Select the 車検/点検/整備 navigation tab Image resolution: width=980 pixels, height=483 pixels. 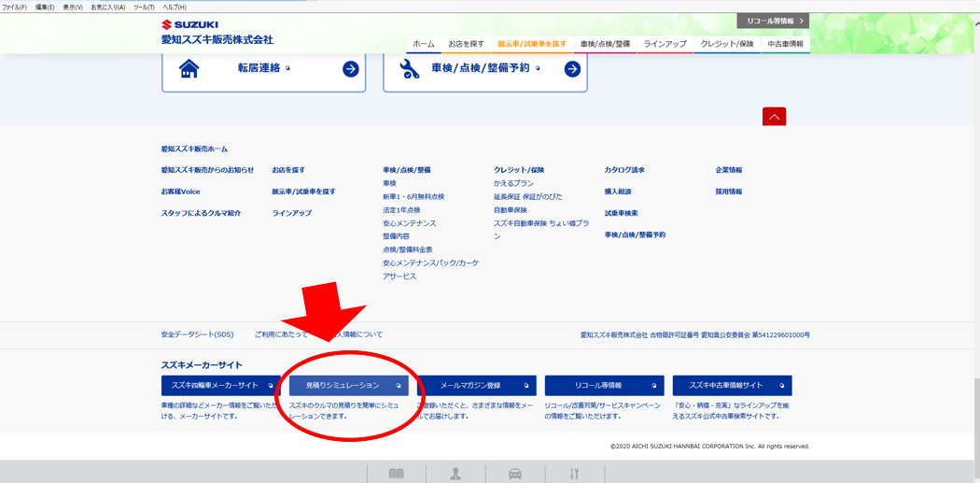pyautogui.click(x=605, y=45)
